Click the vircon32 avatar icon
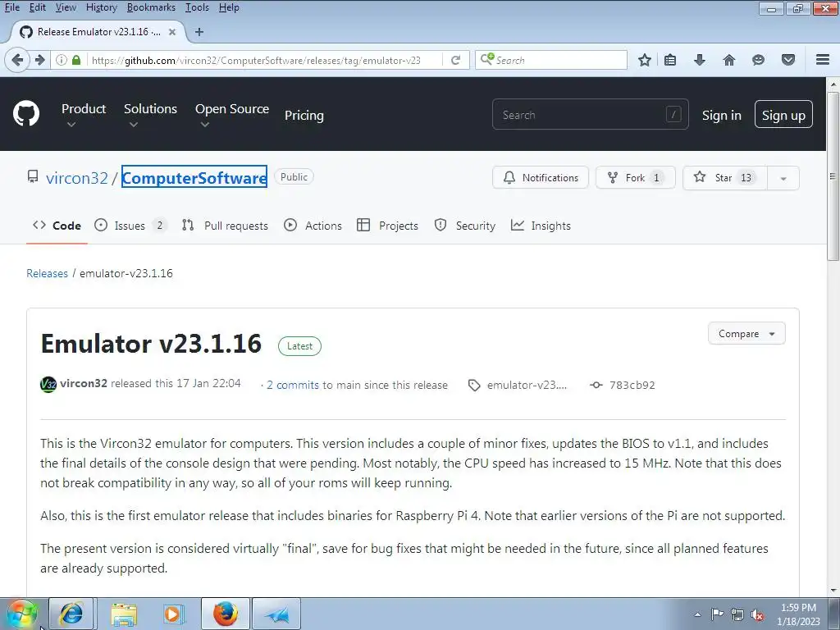The height and width of the screenshot is (630, 840). click(x=48, y=384)
